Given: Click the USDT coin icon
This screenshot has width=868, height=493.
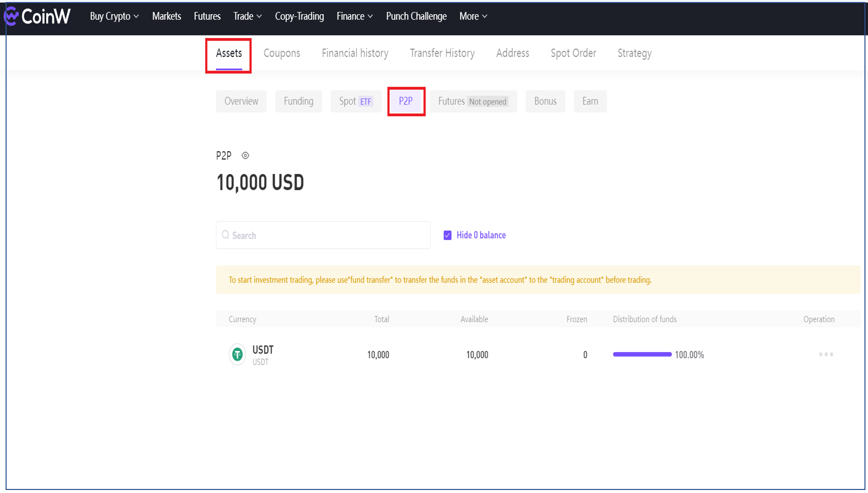Looking at the screenshot, I should click(237, 355).
